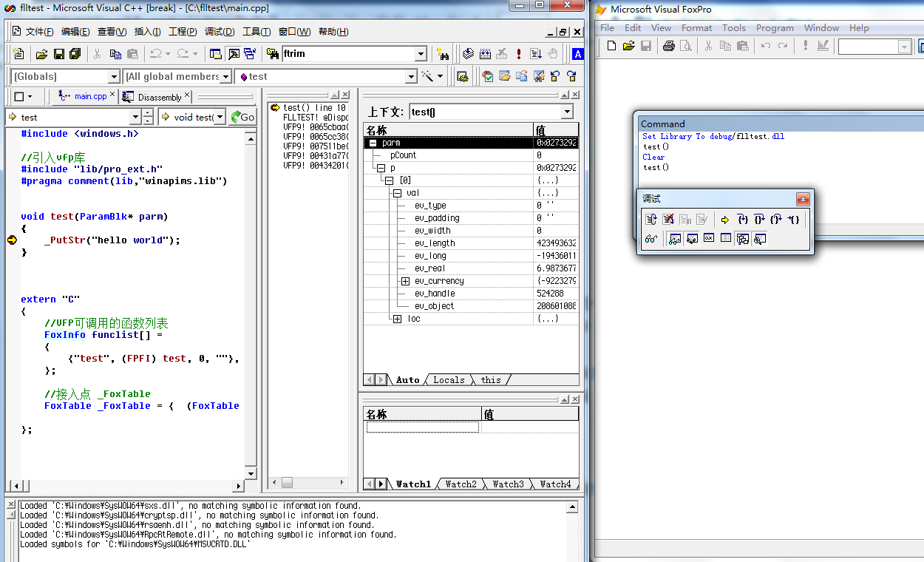Screen dimensions: 924x562
Task: Open the 工程 menu in Visual C++
Action: [183, 32]
